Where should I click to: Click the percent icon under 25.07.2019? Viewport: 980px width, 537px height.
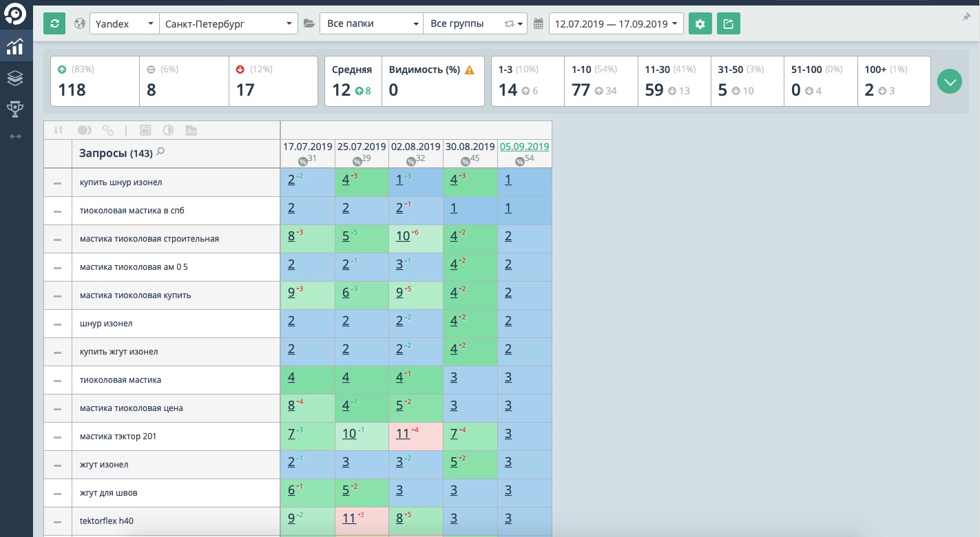[x=357, y=161]
